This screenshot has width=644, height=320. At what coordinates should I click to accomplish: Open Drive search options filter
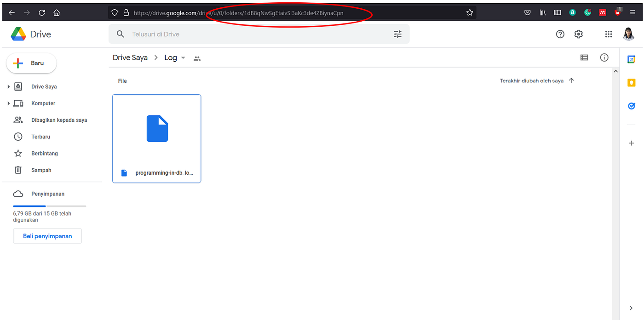pos(397,34)
